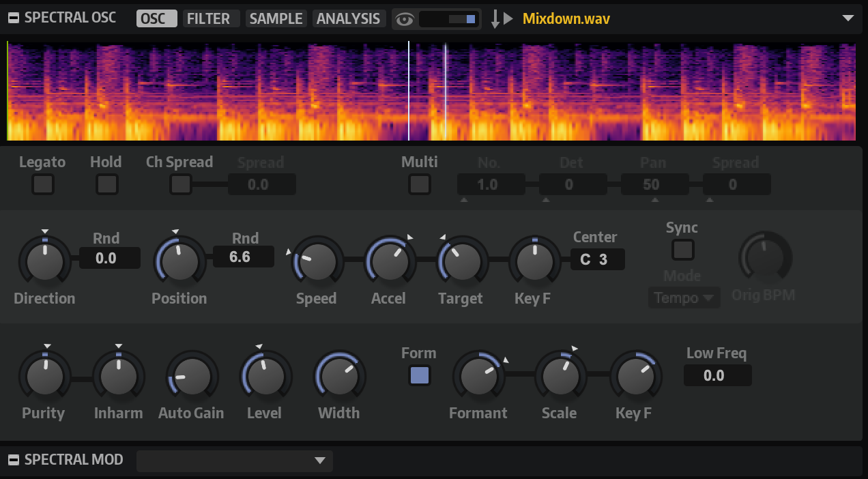Enable the Legato checkbox
The image size is (868, 479).
(x=44, y=184)
